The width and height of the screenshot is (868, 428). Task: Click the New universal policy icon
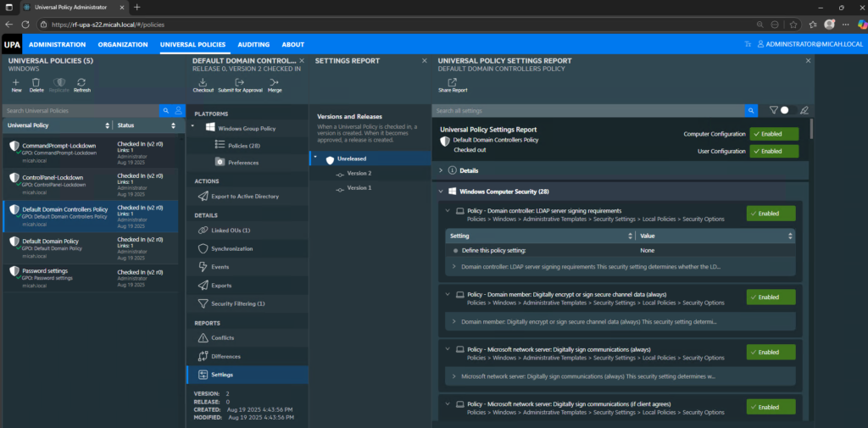[x=16, y=82]
